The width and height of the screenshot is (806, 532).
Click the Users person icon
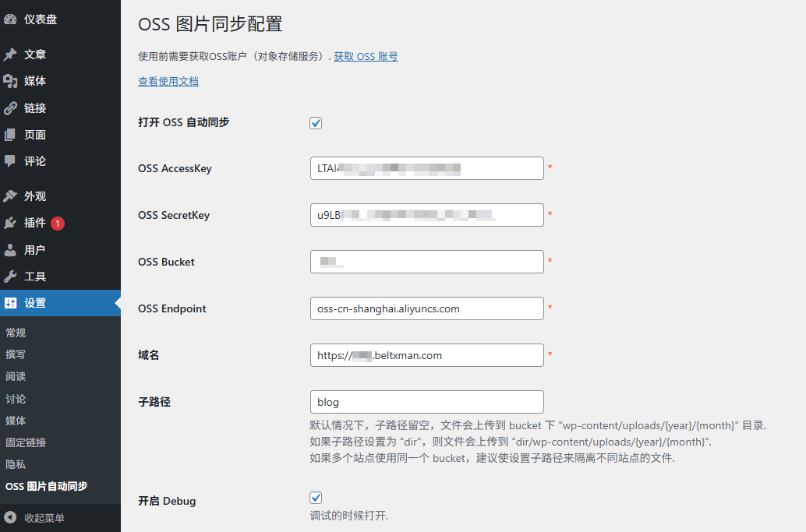click(10, 250)
